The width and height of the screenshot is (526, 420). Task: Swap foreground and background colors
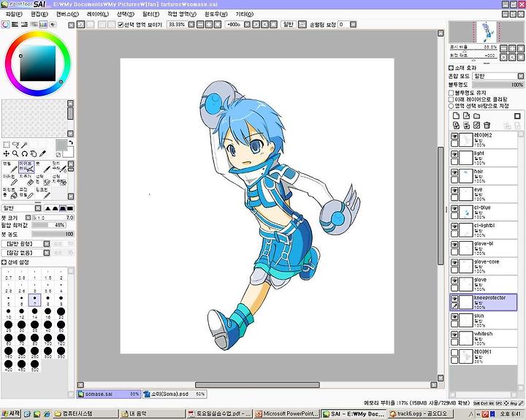[x=71, y=143]
